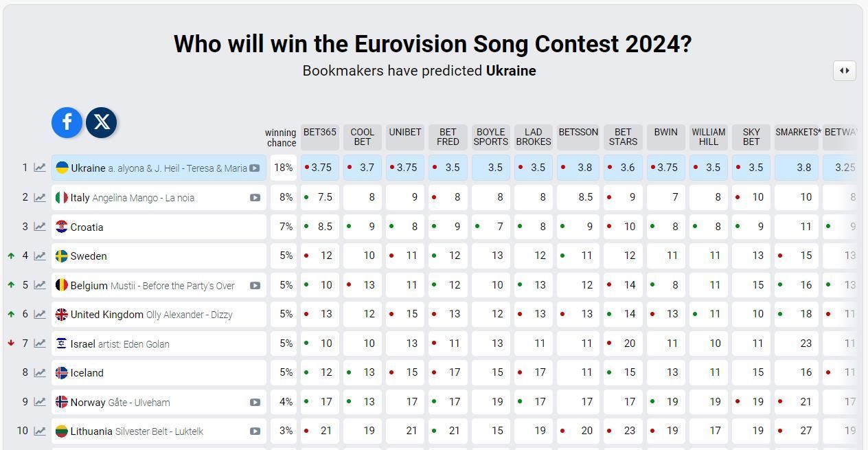
Task: Play the Lithuania Luktelk video
Action: pyautogui.click(x=255, y=431)
